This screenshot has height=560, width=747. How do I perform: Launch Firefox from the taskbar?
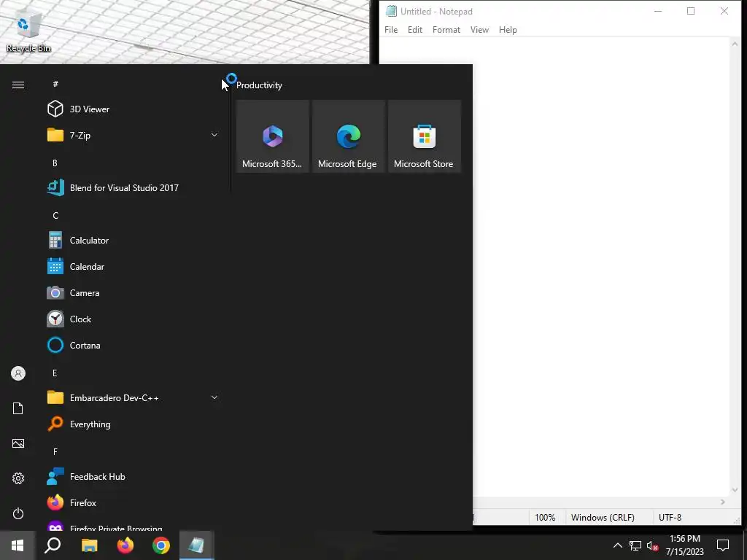(125, 545)
